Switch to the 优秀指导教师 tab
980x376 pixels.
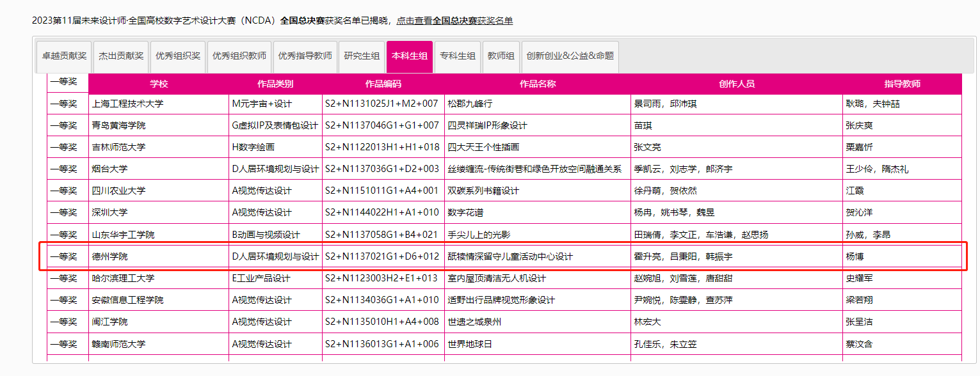(x=305, y=56)
